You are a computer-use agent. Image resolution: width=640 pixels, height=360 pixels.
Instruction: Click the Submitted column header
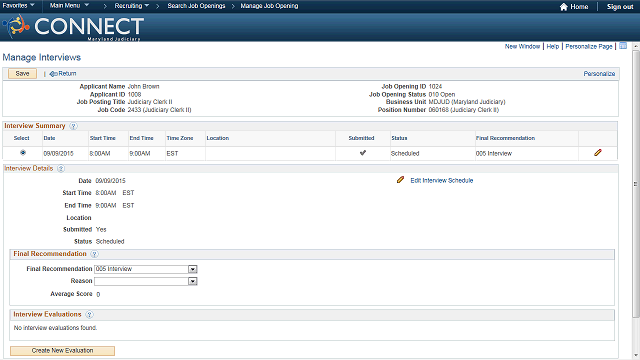[x=361, y=138]
